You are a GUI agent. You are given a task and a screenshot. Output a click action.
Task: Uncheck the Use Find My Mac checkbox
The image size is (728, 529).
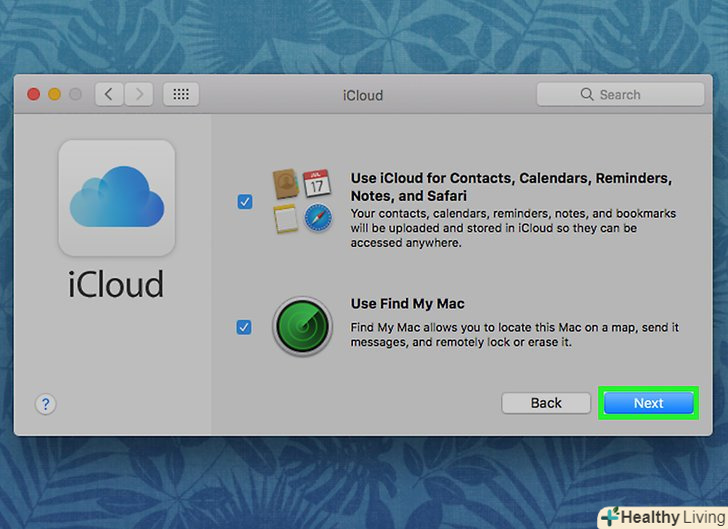click(244, 327)
